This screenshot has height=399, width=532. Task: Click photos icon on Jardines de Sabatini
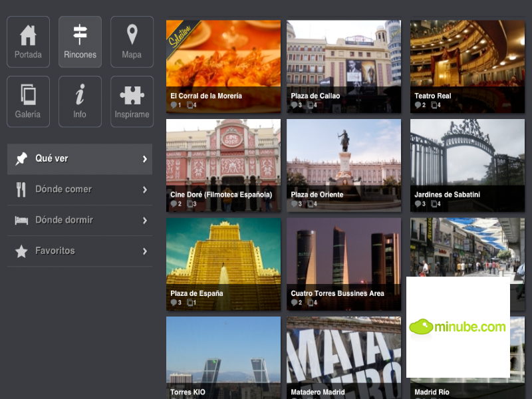pyautogui.click(x=434, y=204)
